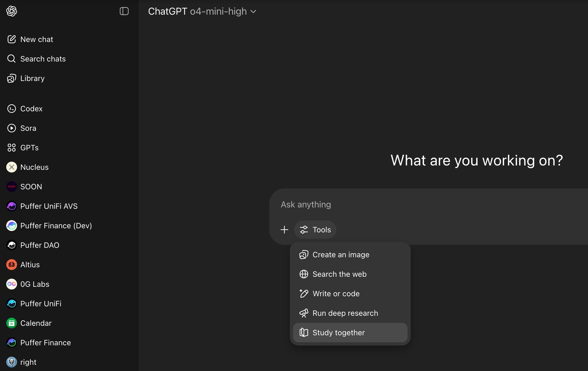Open the 'Puffer Finance' label
The height and width of the screenshot is (371, 588).
[x=46, y=343]
